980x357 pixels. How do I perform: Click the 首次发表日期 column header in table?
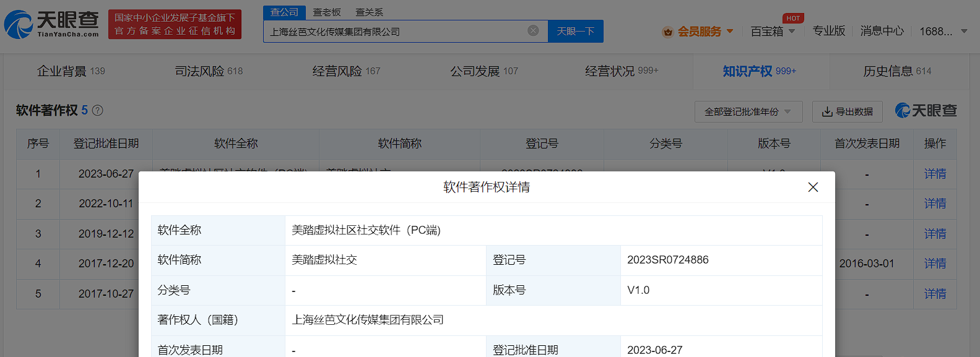pyautogui.click(x=867, y=144)
